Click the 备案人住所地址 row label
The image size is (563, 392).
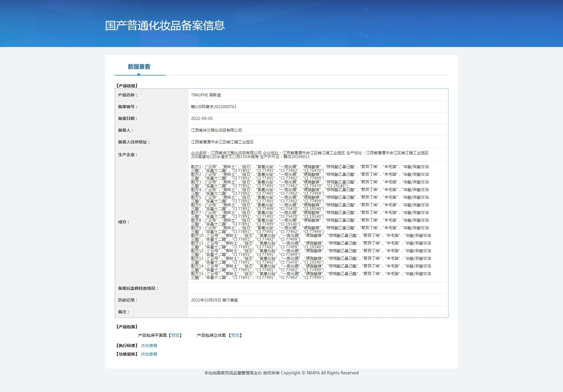point(134,142)
